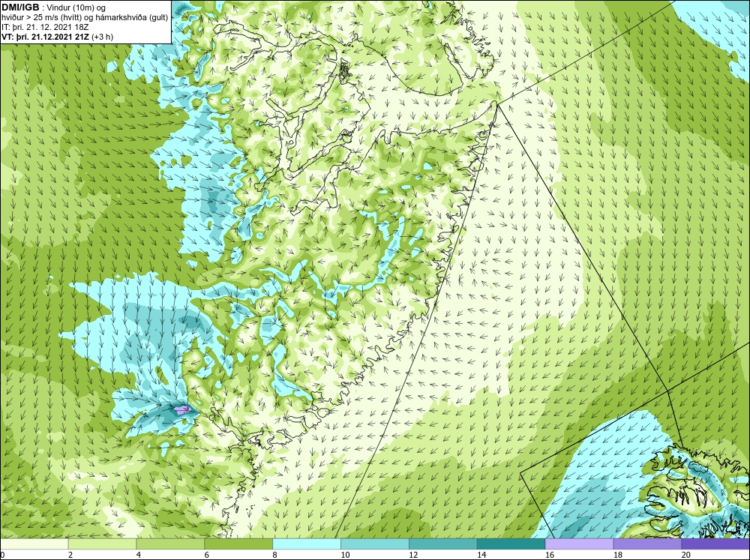Click the 8–10 m/s light cyan legend swatch
This screenshot has height=560, width=750.
[307, 544]
